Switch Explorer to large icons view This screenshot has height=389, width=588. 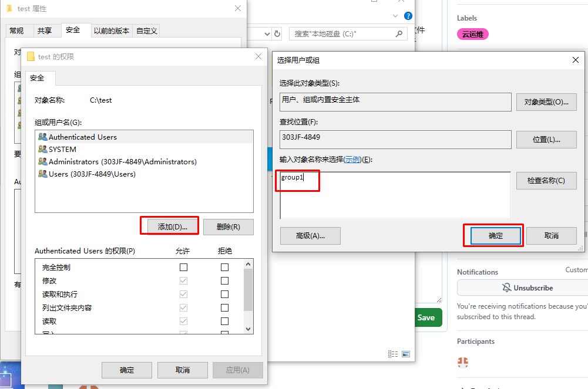click(x=406, y=354)
